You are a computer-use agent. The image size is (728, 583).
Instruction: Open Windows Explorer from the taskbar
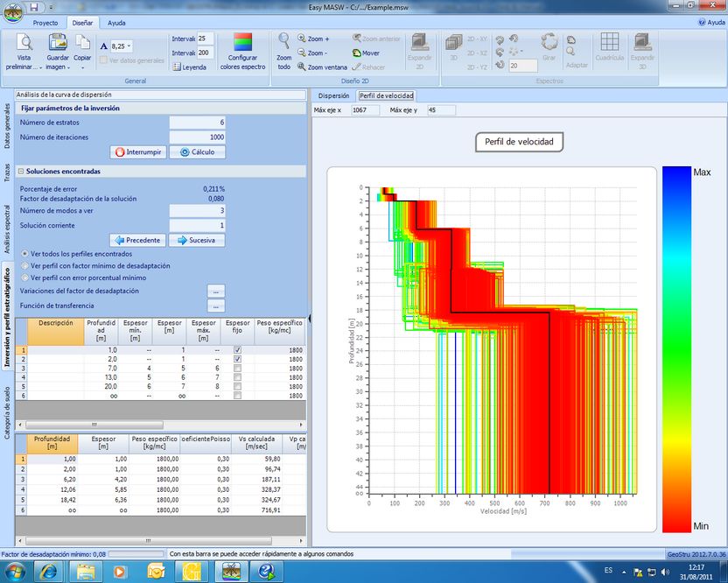pyautogui.click(x=86, y=572)
